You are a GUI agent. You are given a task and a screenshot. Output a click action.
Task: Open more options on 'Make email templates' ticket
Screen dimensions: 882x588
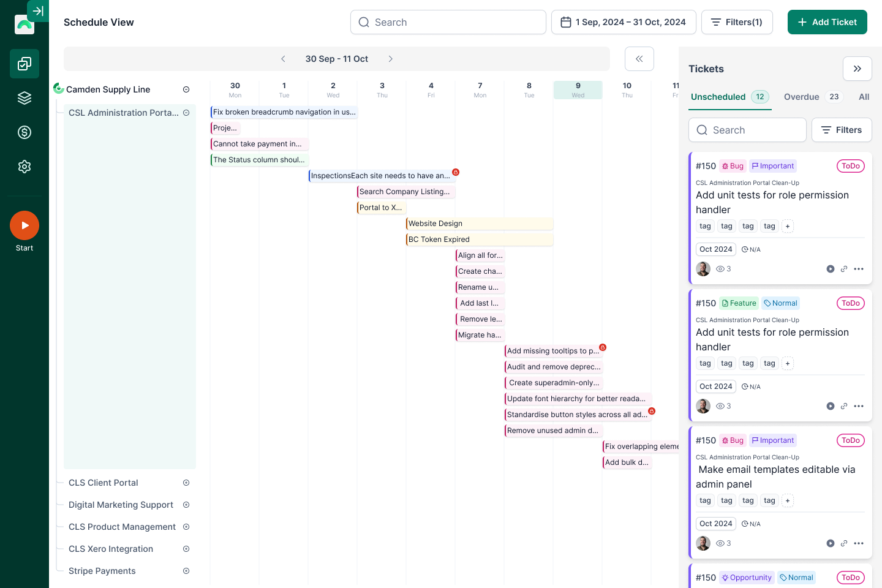point(859,543)
